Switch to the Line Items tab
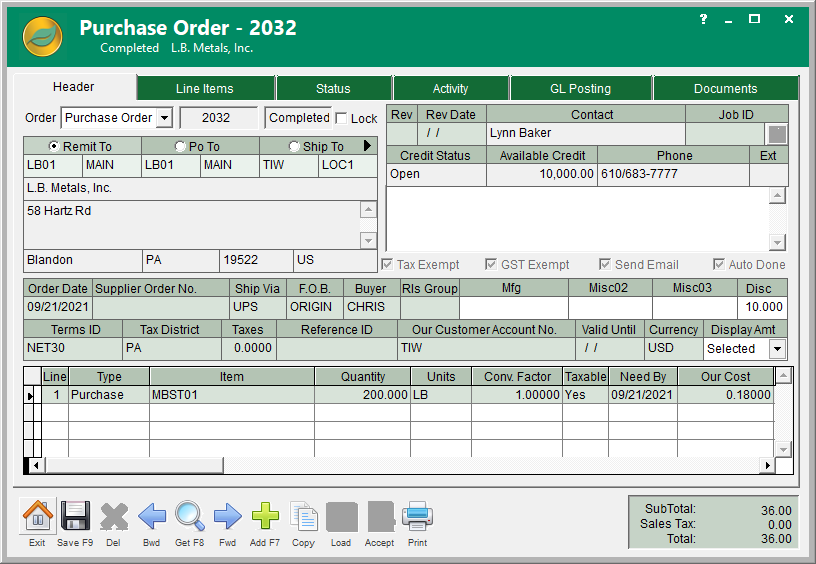The height and width of the screenshot is (564, 816). coord(205,88)
